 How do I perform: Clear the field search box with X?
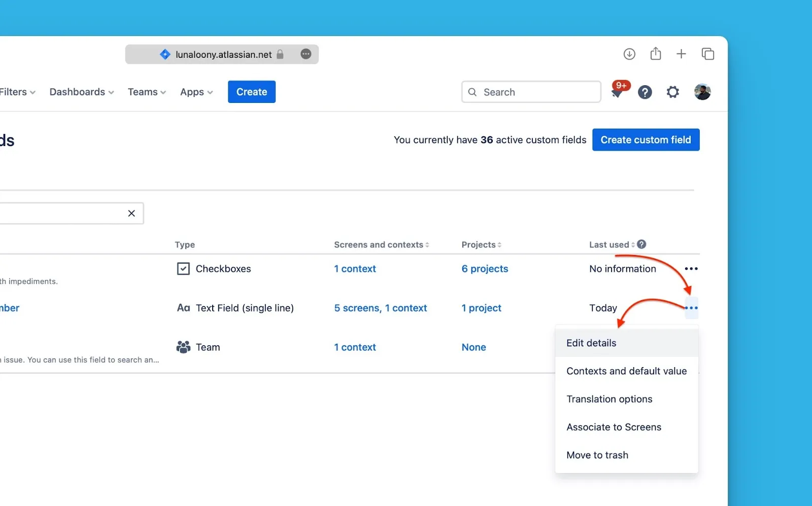pyautogui.click(x=131, y=213)
